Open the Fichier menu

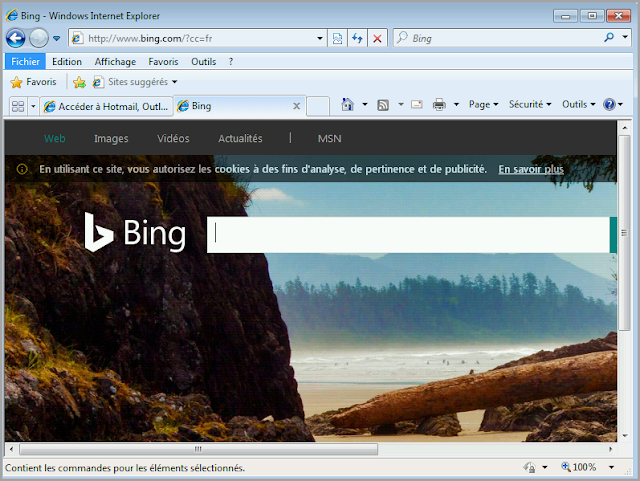25,62
